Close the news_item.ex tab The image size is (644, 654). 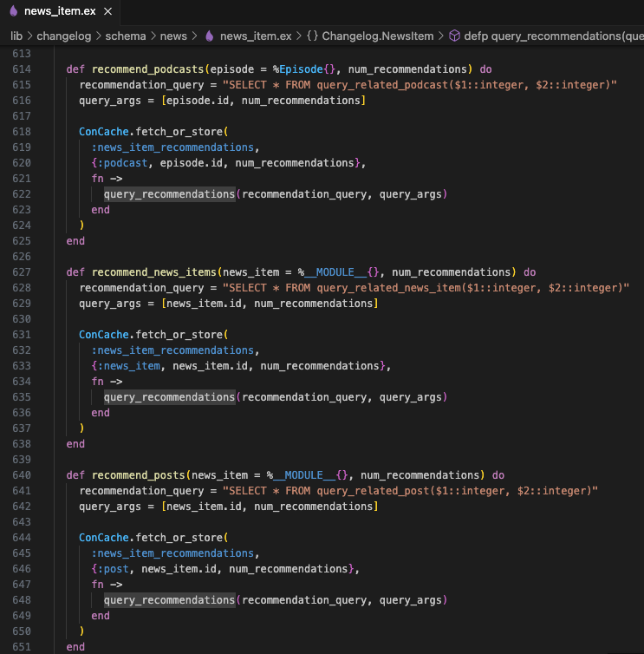click(108, 11)
